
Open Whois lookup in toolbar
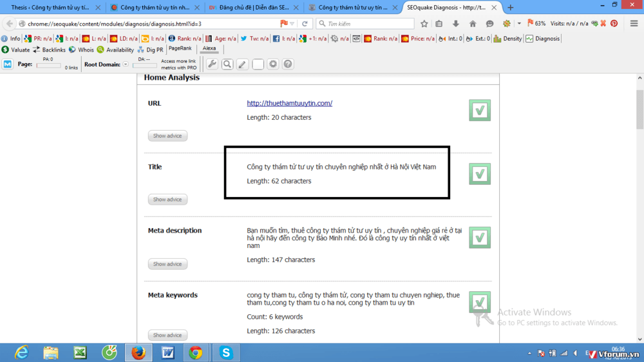81,50
